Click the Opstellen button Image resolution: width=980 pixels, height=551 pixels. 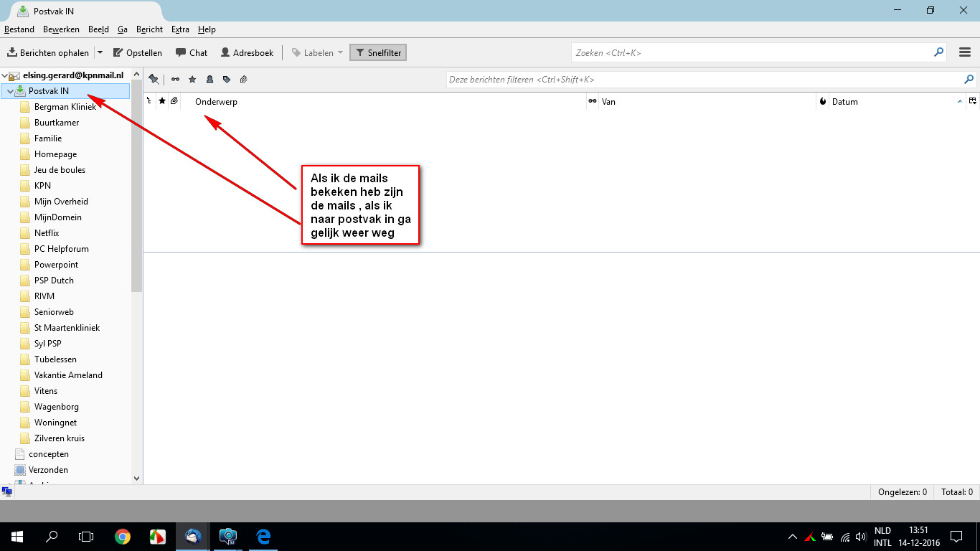pyautogui.click(x=138, y=52)
